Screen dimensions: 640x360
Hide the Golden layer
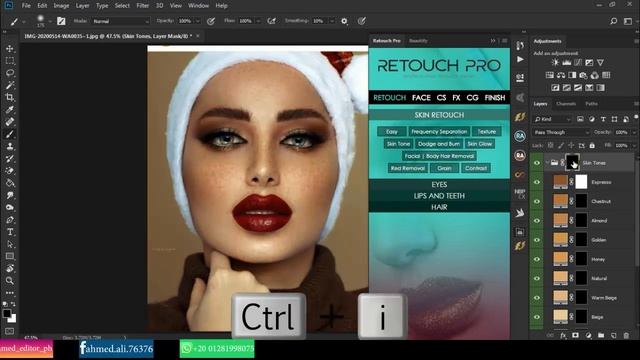point(537,240)
